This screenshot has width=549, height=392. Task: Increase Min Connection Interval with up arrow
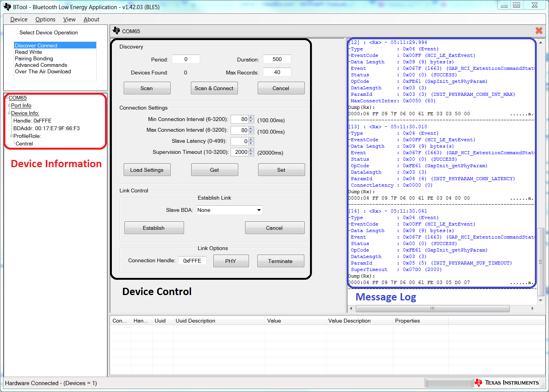[x=251, y=118]
